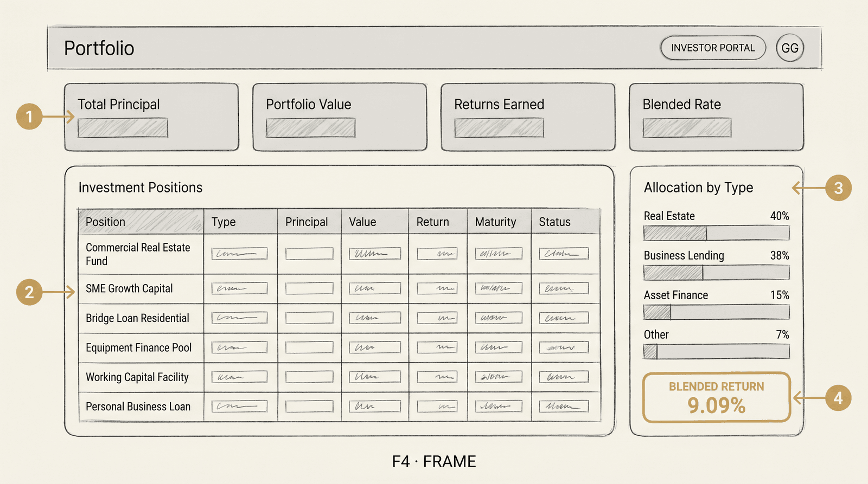This screenshot has width=868, height=484.
Task: Click the Real Estate label
Action: (669, 216)
